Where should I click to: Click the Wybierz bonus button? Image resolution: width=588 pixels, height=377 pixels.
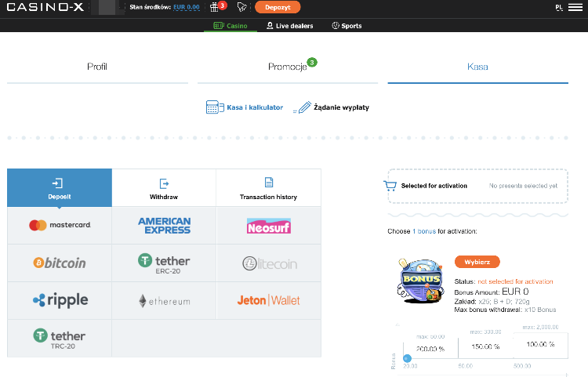pos(477,262)
